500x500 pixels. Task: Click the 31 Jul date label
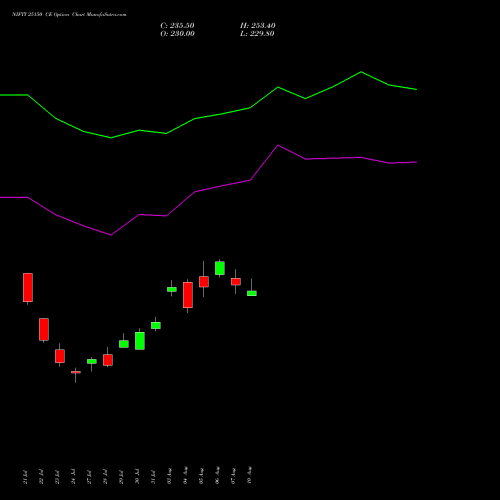point(153,477)
